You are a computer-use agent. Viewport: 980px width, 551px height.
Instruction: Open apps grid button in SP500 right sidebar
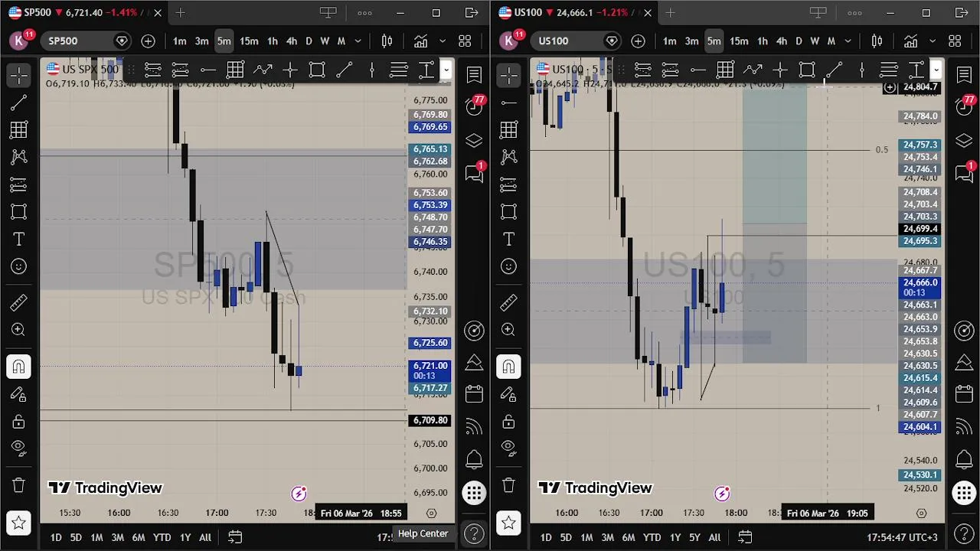coord(474,494)
